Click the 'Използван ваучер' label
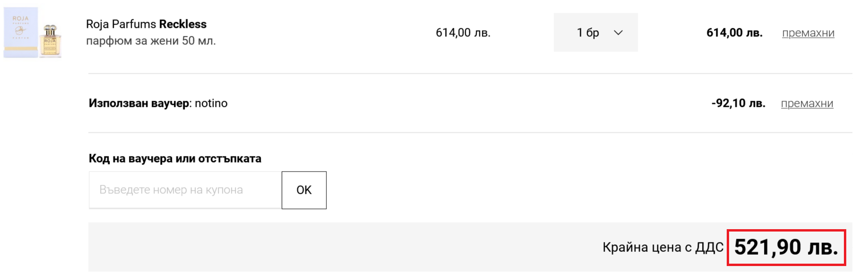The image size is (868, 275). click(x=139, y=103)
